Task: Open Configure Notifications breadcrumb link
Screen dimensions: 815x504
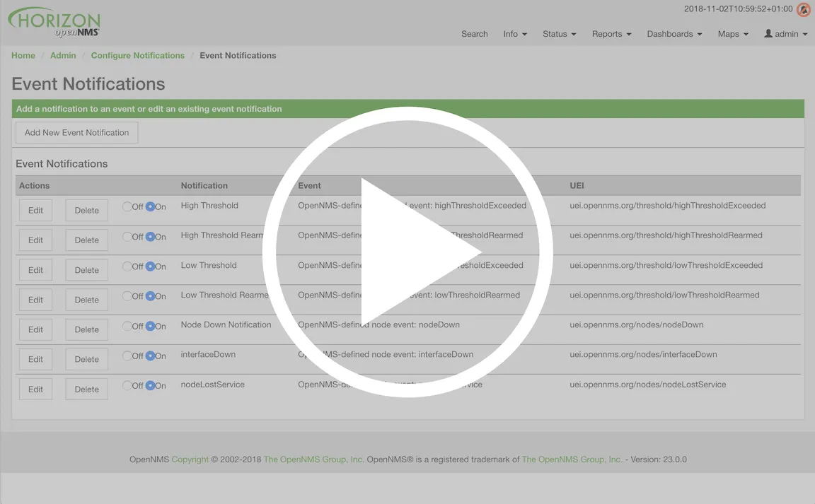Action: pyautogui.click(x=137, y=56)
